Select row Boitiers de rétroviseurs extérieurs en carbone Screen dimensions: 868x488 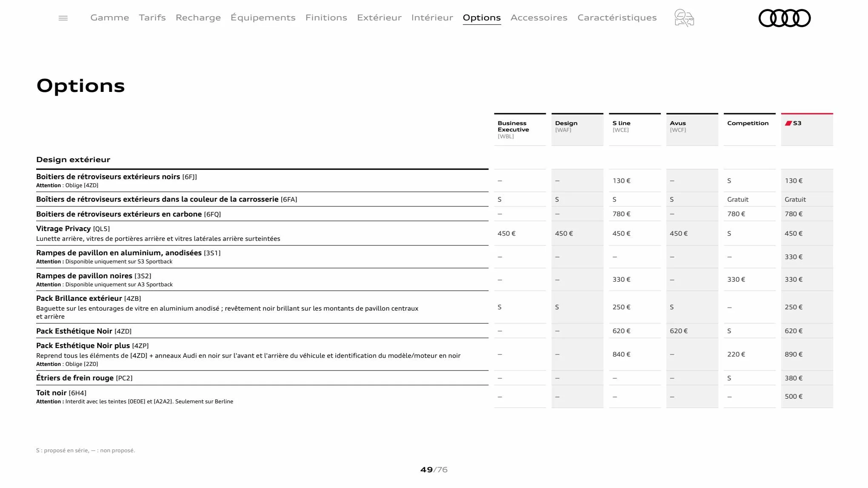point(262,214)
